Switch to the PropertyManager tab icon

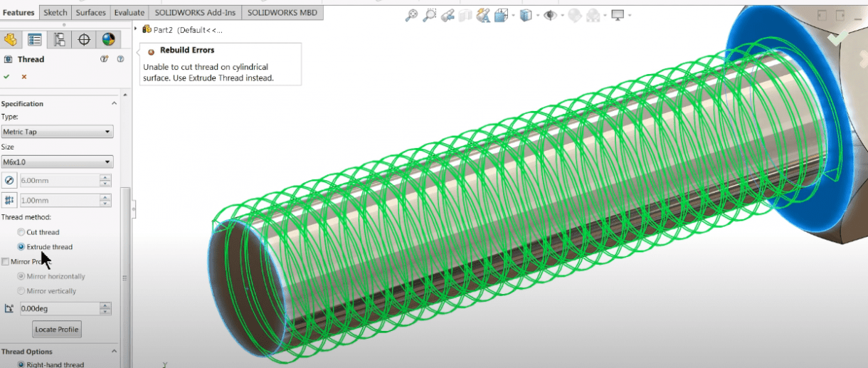pyautogui.click(x=34, y=39)
